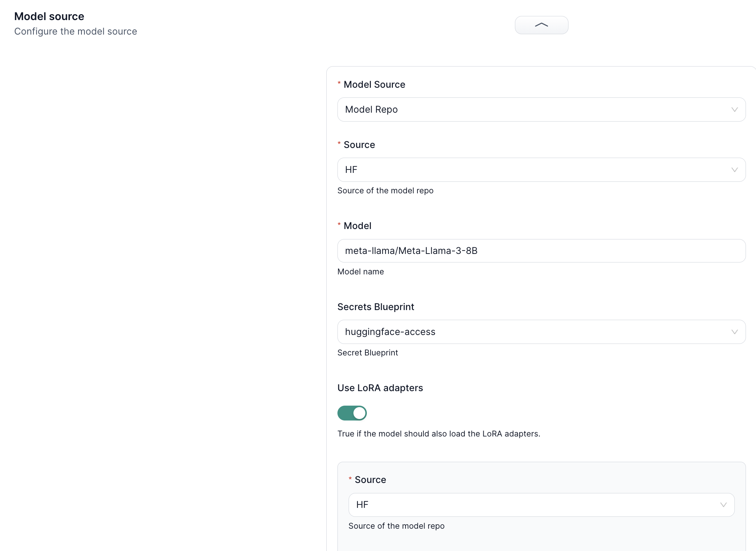Click the Configure the model source text
The image size is (756, 551).
tap(76, 32)
